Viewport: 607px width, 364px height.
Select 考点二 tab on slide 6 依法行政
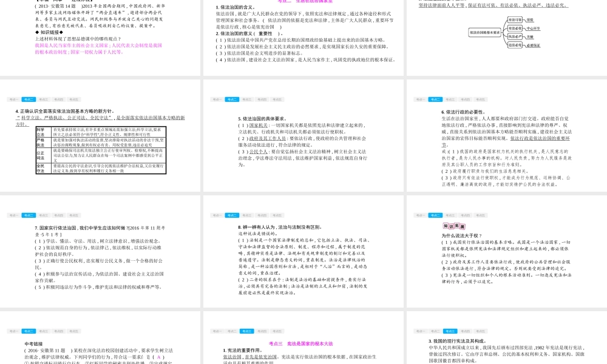[435, 99]
